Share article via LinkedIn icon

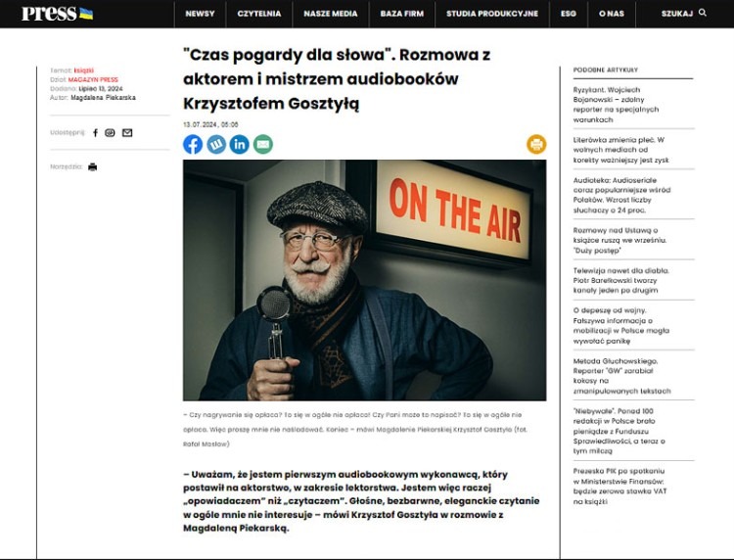[x=239, y=144]
